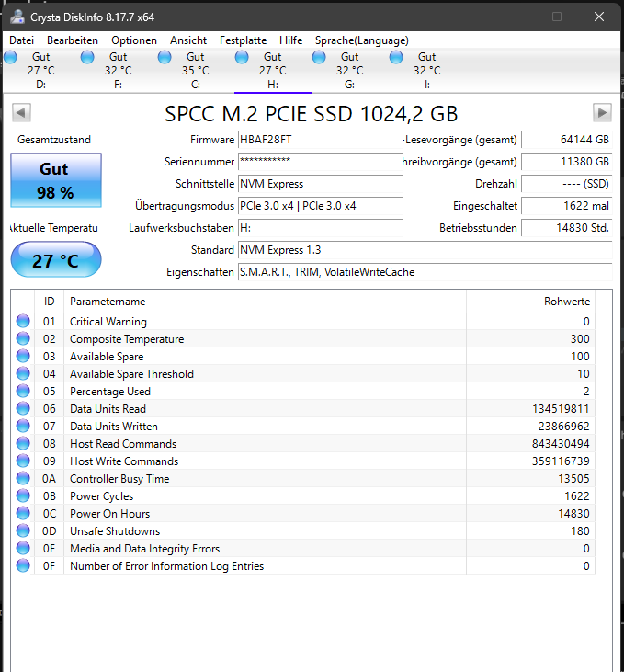Click the disk title SPCC M.2 PCIE SSD
This screenshot has width=624, height=672.
click(312, 114)
